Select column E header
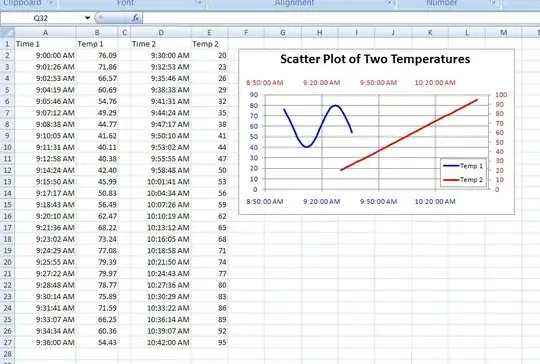Image resolution: width=540 pixels, height=364 pixels. coord(209,33)
